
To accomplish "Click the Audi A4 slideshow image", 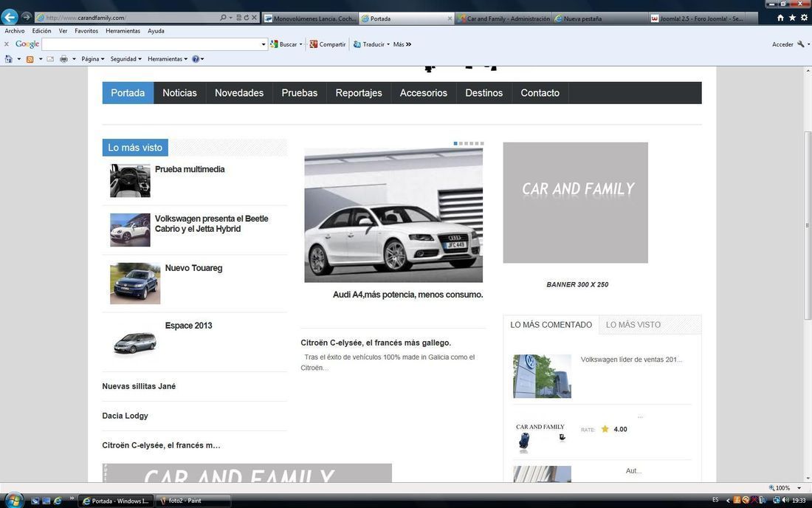I will 393,215.
